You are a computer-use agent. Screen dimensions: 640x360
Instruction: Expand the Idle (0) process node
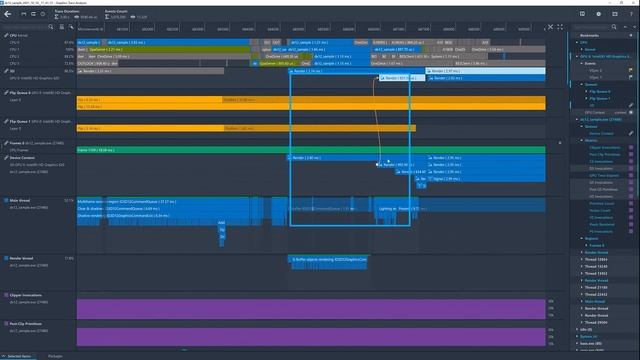click(x=577, y=329)
